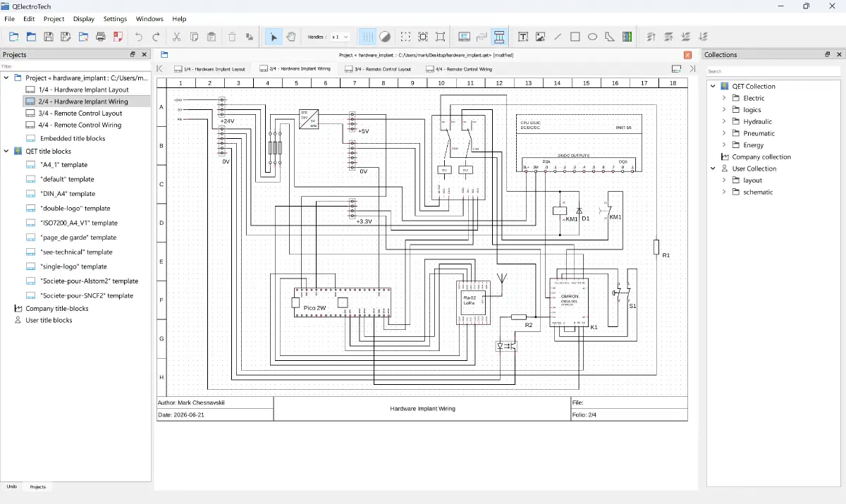Click the Bring to front icon
The width and height of the screenshot is (846, 504).
pos(651,37)
